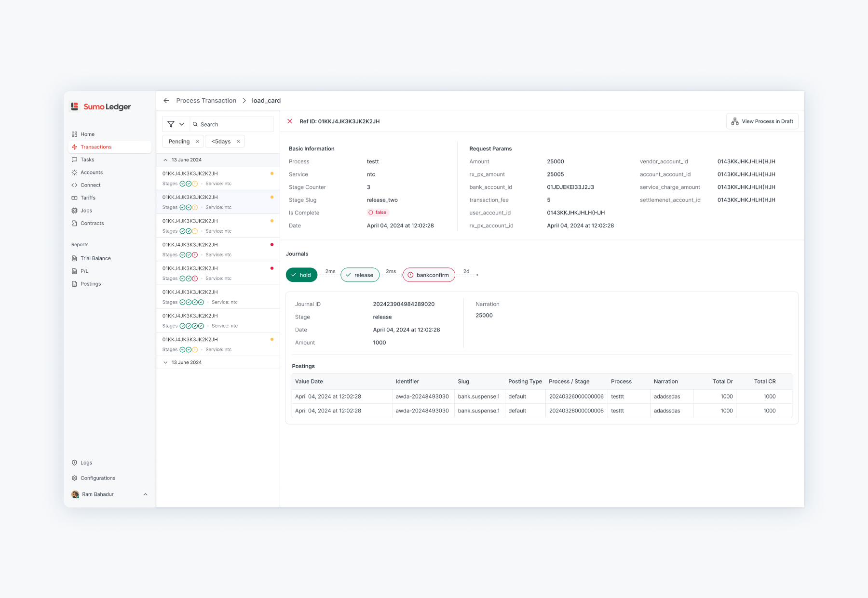
Task: Open Contracts in the sidebar
Action: tap(110, 224)
